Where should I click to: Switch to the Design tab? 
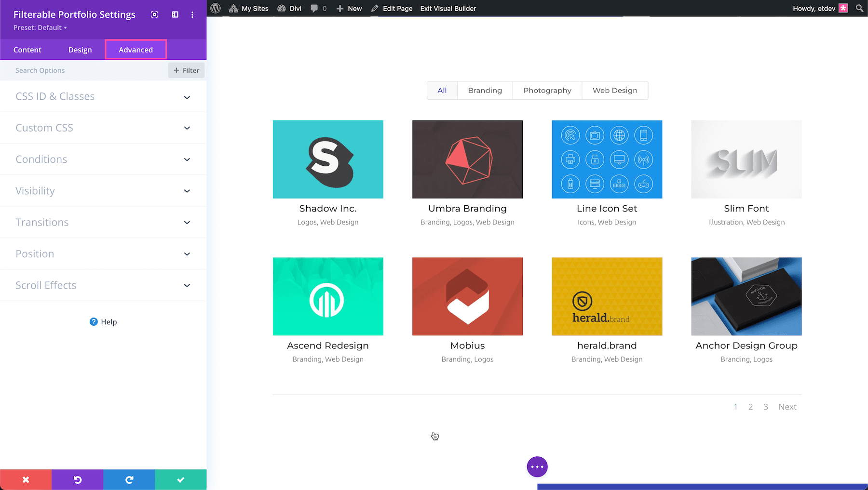point(80,49)
